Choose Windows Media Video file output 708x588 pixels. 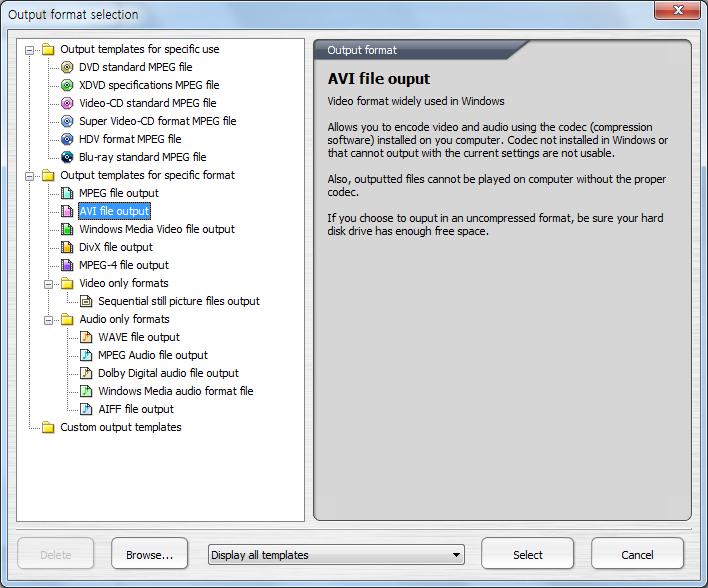tap(157, 229)
